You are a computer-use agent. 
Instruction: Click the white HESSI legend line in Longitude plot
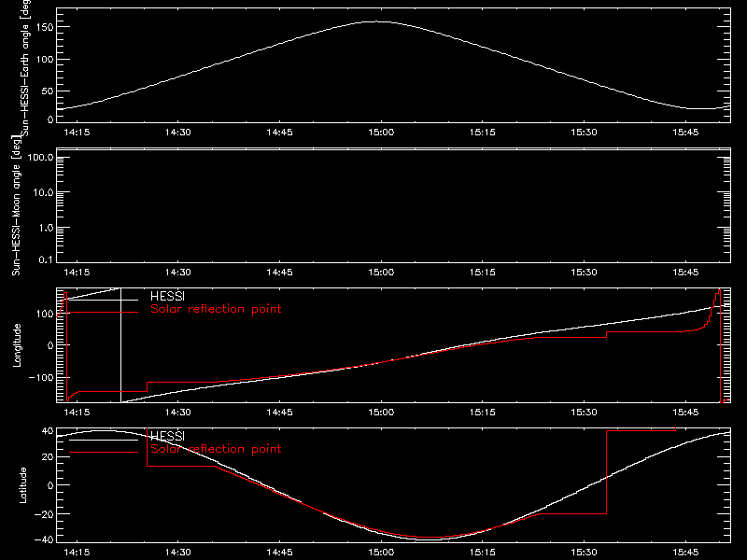[x=104, y=300]
